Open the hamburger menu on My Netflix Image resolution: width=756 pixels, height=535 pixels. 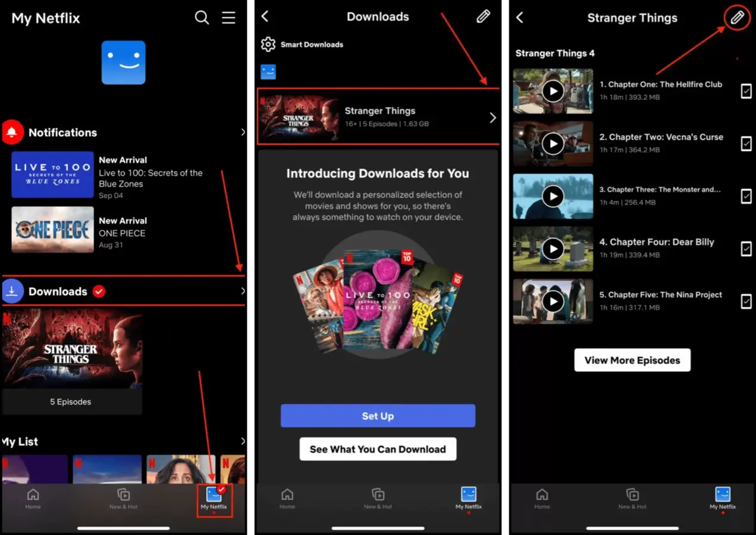(x=229, y=18)
